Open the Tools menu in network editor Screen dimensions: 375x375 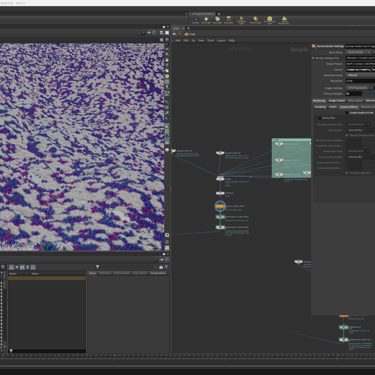[x=210, y=40]
